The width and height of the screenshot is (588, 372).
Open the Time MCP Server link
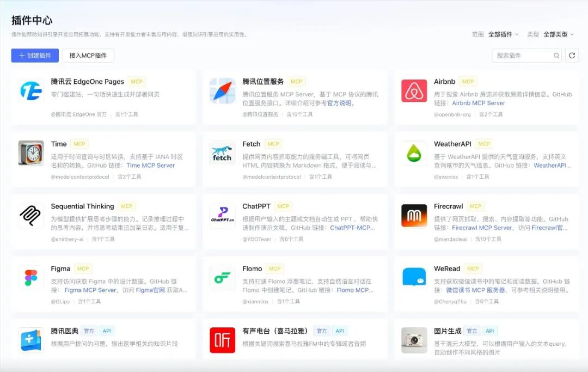click(151, 166)
